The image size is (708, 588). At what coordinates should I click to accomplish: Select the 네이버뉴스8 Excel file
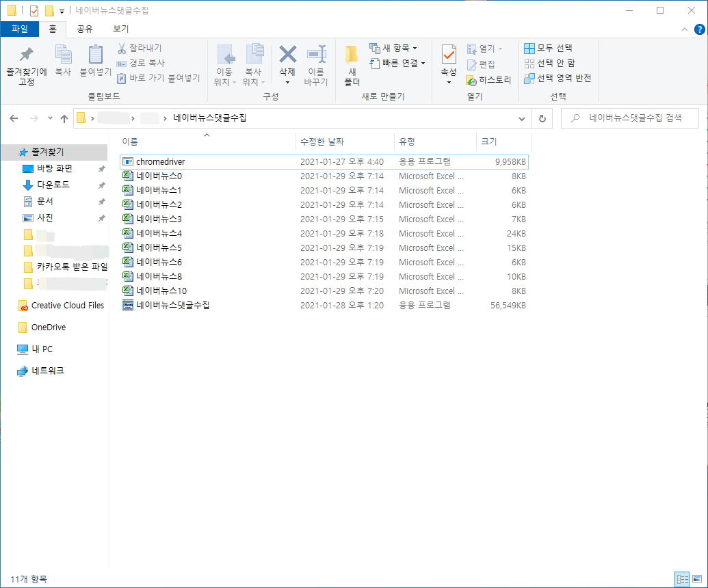pyautogui.click(x=324, y=277)
